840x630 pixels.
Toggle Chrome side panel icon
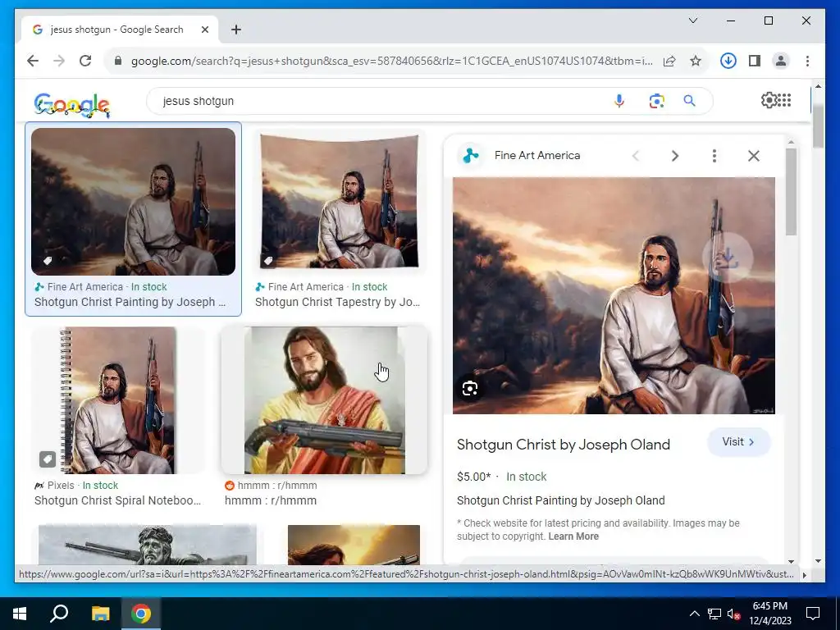click(x=755, y=61)
